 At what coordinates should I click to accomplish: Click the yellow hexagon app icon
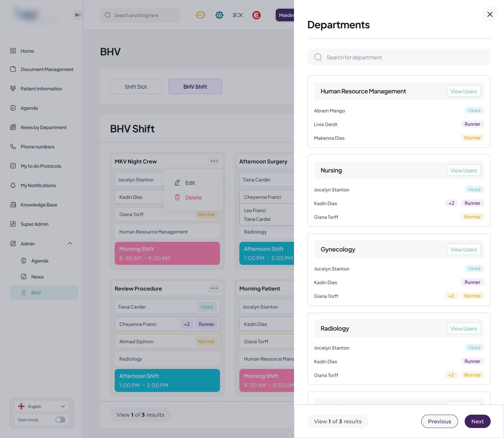(200, 15)
